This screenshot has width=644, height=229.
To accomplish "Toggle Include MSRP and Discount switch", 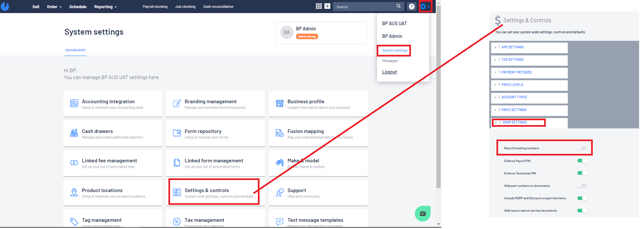I will [x=582, y=198].
